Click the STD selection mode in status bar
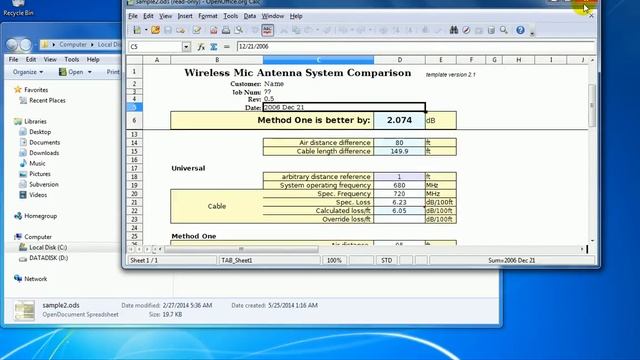The width and height of the screenshot is (640, 360). pyautogui.click(x=387, y=260)
